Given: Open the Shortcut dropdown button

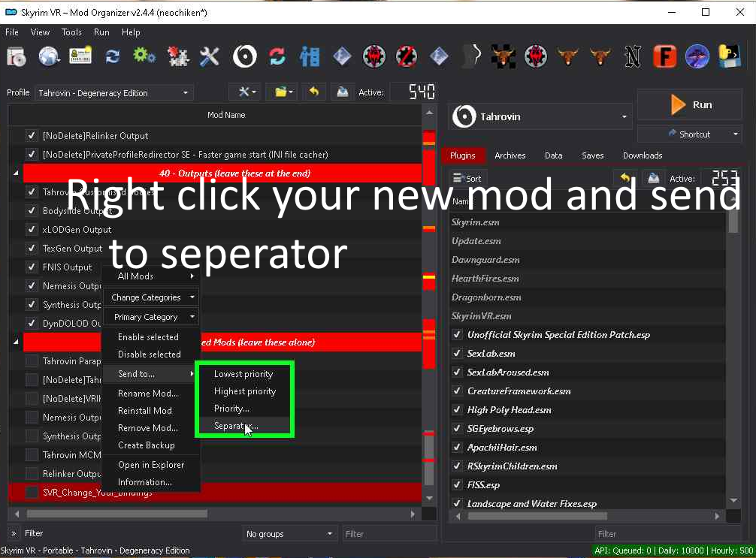Looking at the screenshot, I should [689, 134].
